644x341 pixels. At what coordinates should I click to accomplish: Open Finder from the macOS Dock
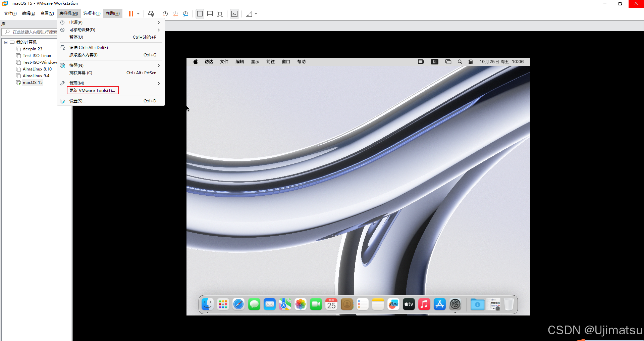(x=208, y=304)
